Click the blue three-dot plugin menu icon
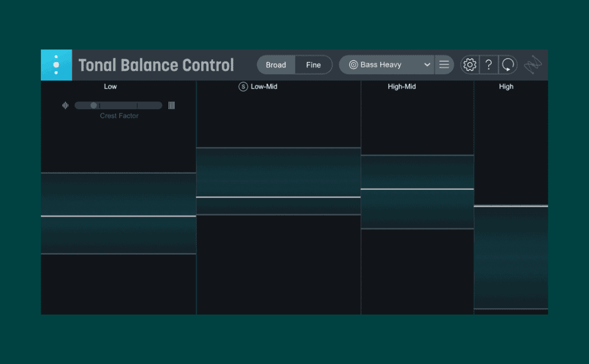 point(56,65)
